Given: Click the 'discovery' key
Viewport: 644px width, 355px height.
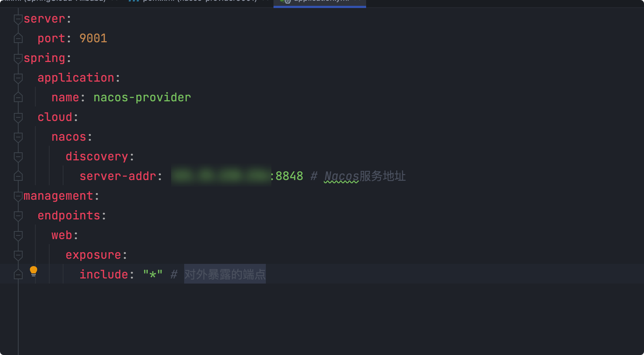Looking at the screenshot, I should click(x=97, y=157).
